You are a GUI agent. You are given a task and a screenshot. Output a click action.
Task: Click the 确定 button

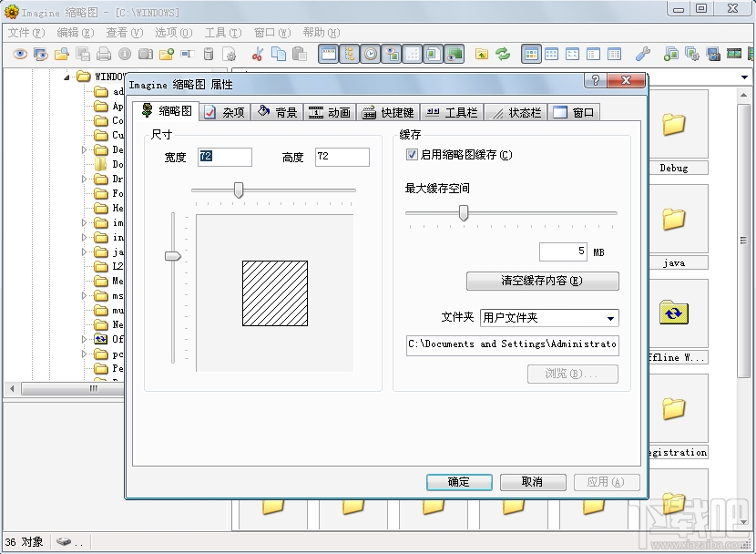point(459,482)
